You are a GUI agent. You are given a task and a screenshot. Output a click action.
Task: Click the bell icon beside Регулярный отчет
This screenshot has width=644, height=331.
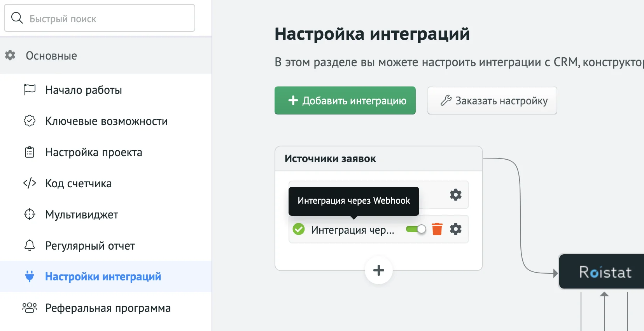tap(30, 245)
